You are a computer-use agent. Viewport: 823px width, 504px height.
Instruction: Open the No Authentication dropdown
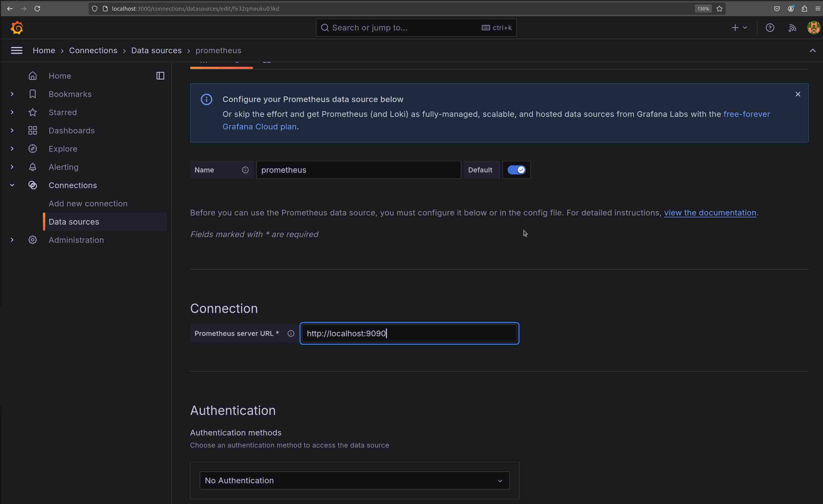click(354, 480)
